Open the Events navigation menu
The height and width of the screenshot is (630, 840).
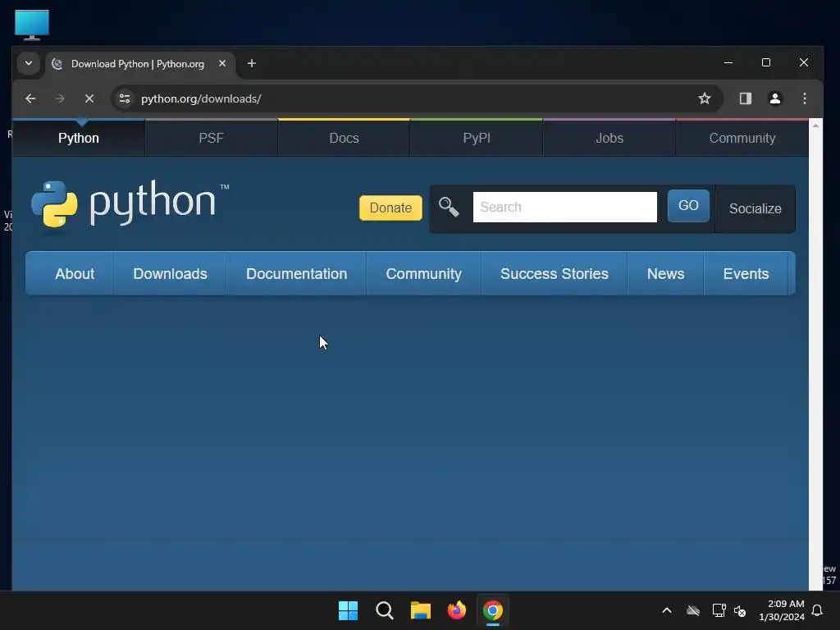pyautogui.click(x=746, y=274)
